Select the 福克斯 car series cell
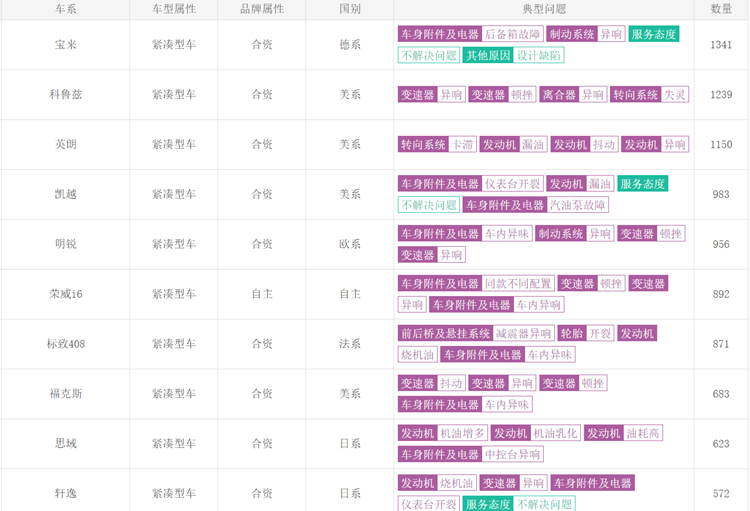750x511 pixels. coord(66,394)
